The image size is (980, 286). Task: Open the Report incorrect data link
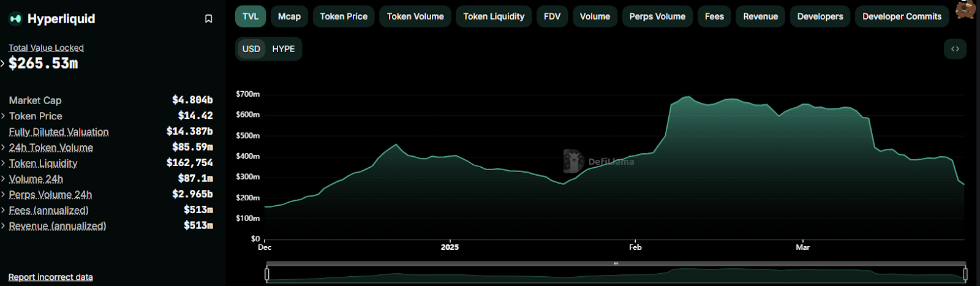51,277
